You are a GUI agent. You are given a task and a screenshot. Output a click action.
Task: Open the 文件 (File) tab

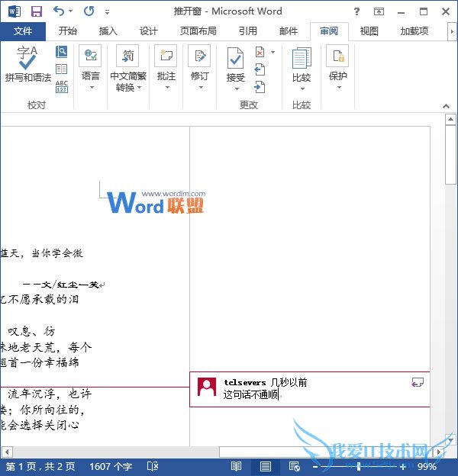[23, 31]
